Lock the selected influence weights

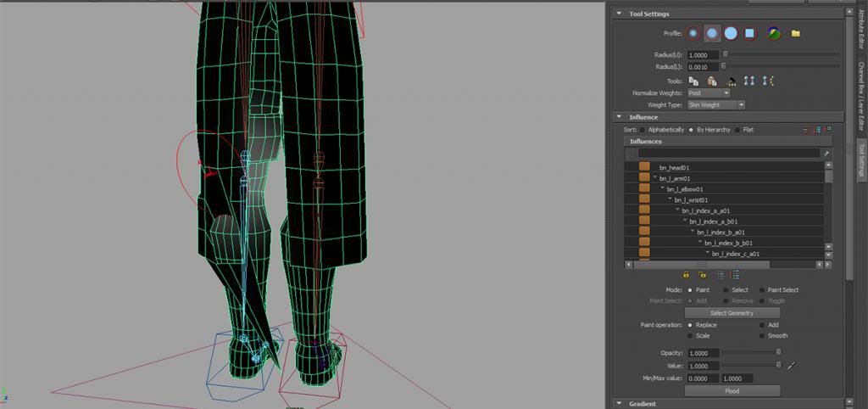[x=686, y=275]
